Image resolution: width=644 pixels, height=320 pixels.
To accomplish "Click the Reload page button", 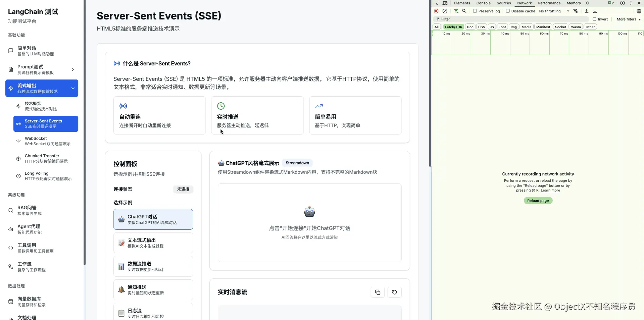I will (x=538, y=201).
